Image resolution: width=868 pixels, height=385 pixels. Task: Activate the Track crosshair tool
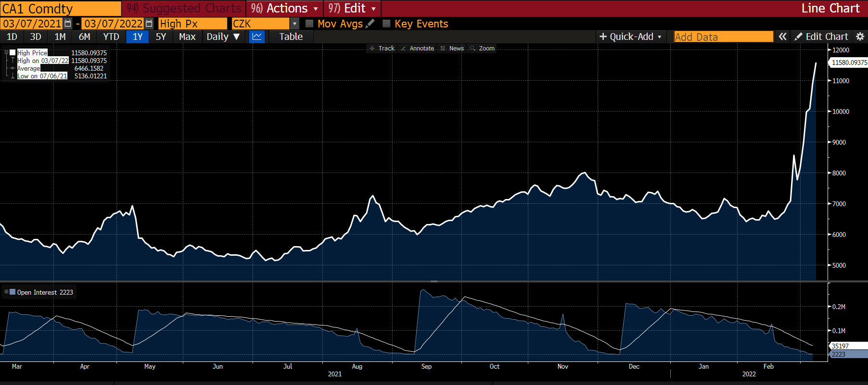click(382, 49)
